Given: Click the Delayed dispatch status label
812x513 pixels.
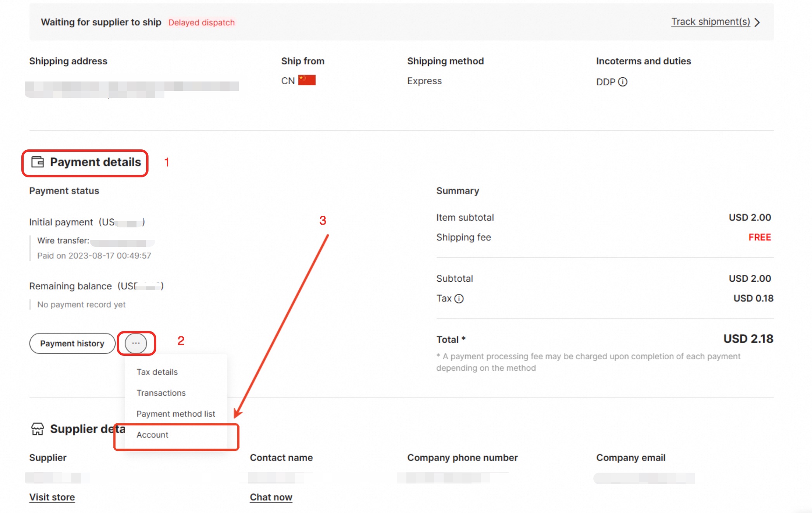Looking at the screenshot, I should tap(201, 23).
